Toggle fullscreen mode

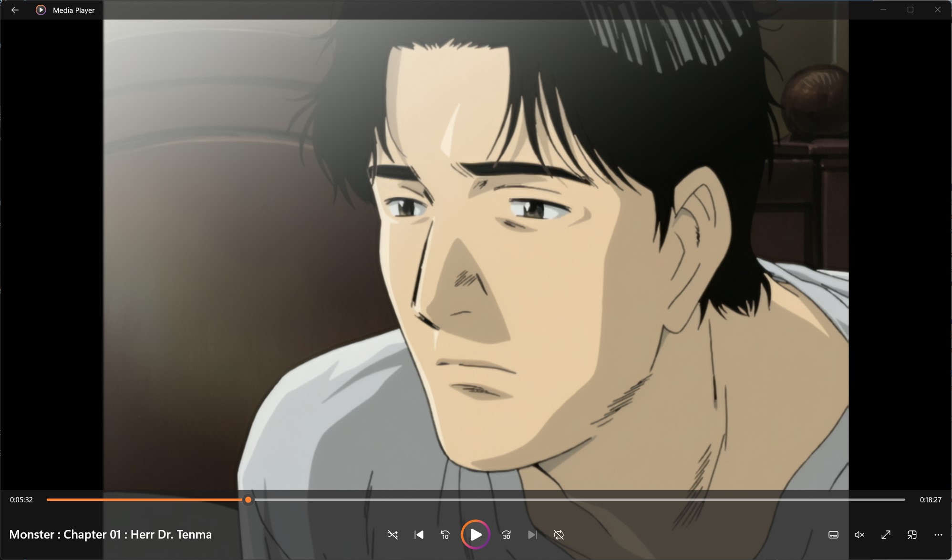click(x=886, y=534)
